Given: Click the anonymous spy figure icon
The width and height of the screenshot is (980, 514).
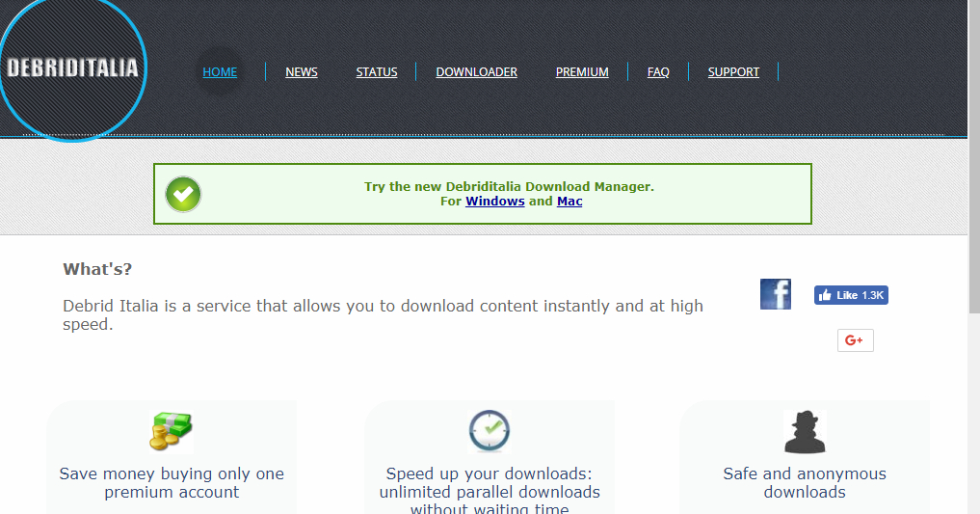Looking at the screenshot, I should tap(805, 432).
